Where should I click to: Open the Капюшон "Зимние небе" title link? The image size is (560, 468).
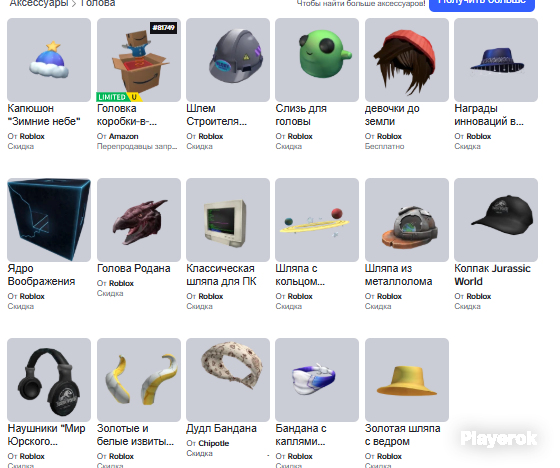[x=44, y=115]
